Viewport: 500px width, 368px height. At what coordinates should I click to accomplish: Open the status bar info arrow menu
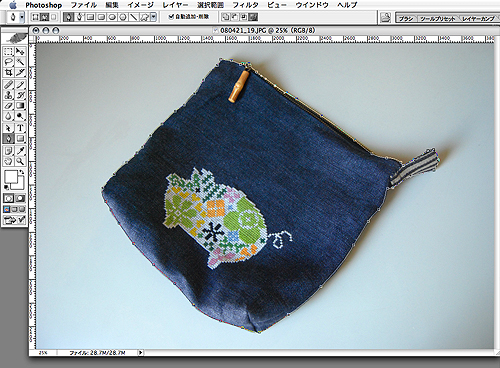(140, 352)
